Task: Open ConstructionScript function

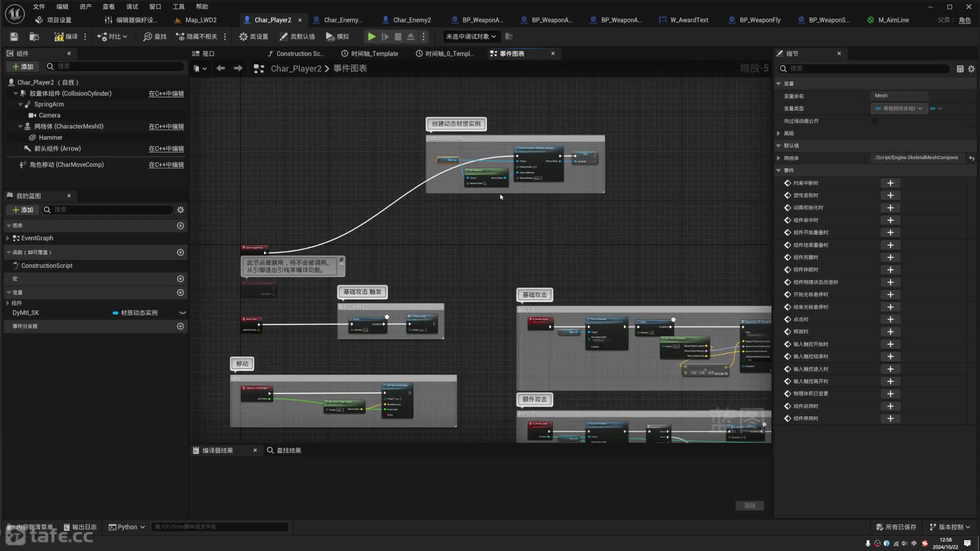Action: coord(47,266)
